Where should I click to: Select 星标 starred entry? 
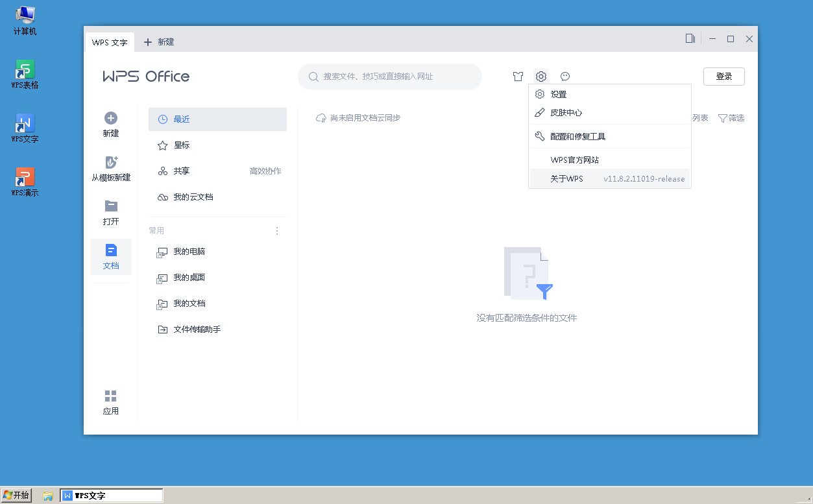click(x=217, y=145)
